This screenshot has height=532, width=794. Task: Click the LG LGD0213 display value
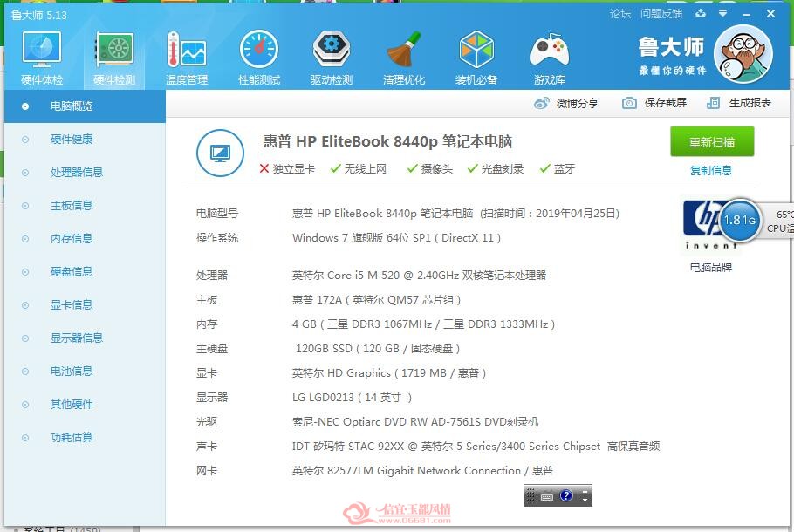tap(352, 398)
